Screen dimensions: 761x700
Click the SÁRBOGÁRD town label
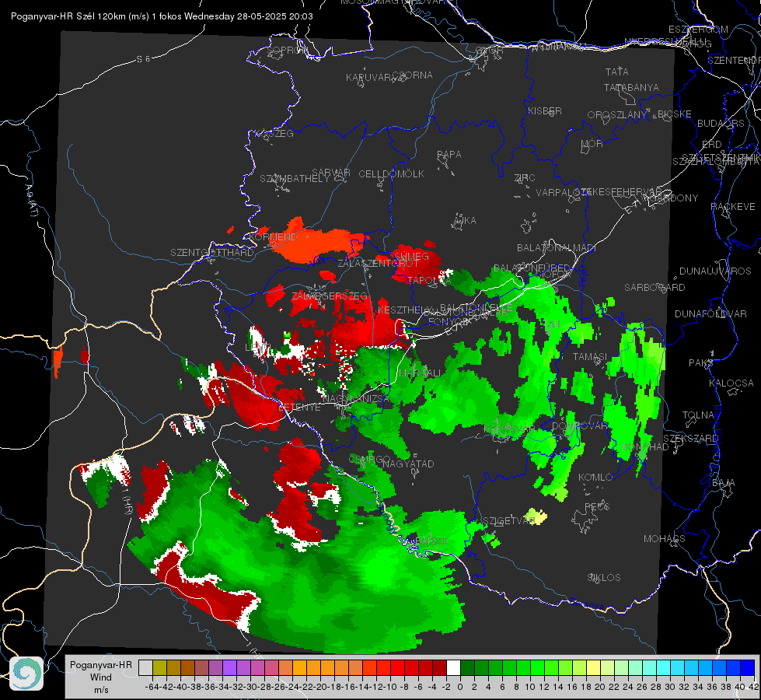tap(655, 288)
